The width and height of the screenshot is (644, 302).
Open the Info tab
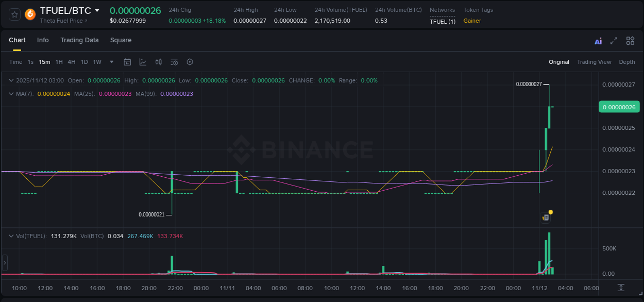click(x=43, y=40)
